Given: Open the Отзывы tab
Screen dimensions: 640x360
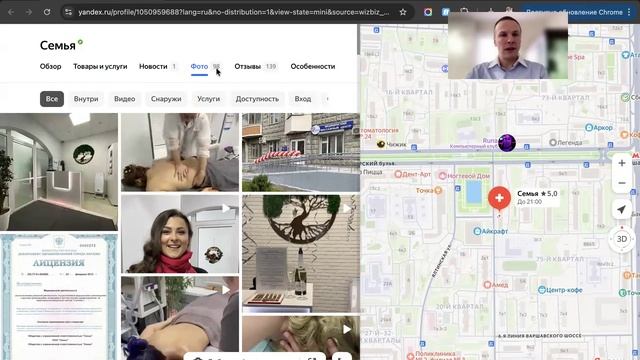Looking at the screenshot, I should pos(255,66).
